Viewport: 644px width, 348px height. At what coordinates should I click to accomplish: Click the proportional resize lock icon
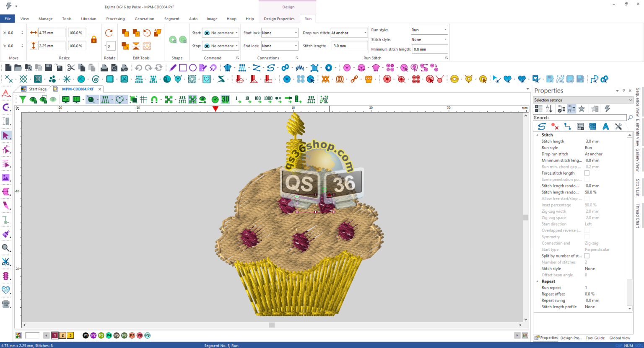coord(94,39)
